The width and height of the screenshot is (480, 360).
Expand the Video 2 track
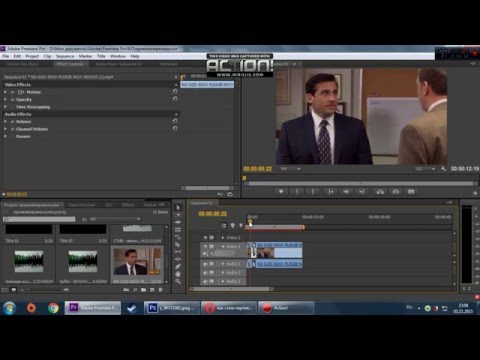[223, 238]
